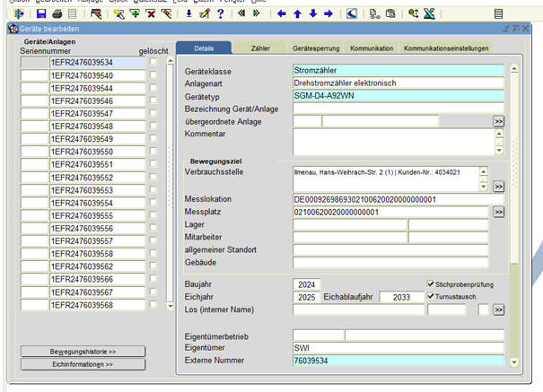Click the blue left arrow navigation icon
This screenshot has width=543, height=392.
(282, 14)
